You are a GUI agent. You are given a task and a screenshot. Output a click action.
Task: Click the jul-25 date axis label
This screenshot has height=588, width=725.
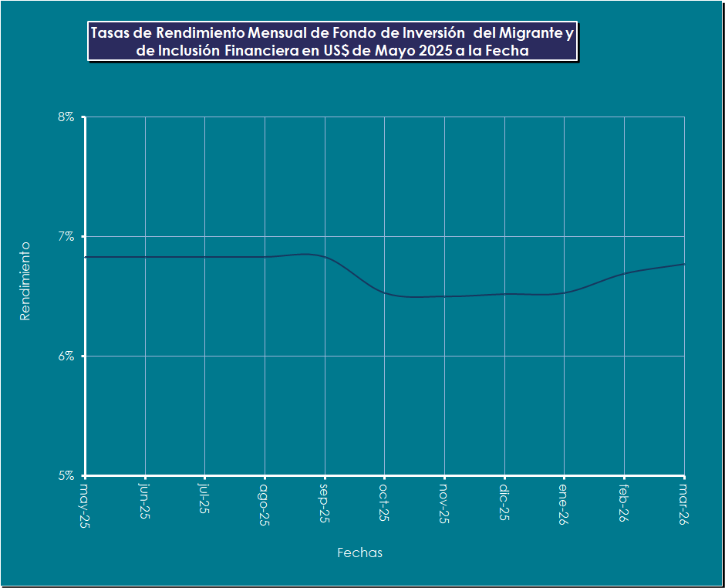(x=204, y=500)
